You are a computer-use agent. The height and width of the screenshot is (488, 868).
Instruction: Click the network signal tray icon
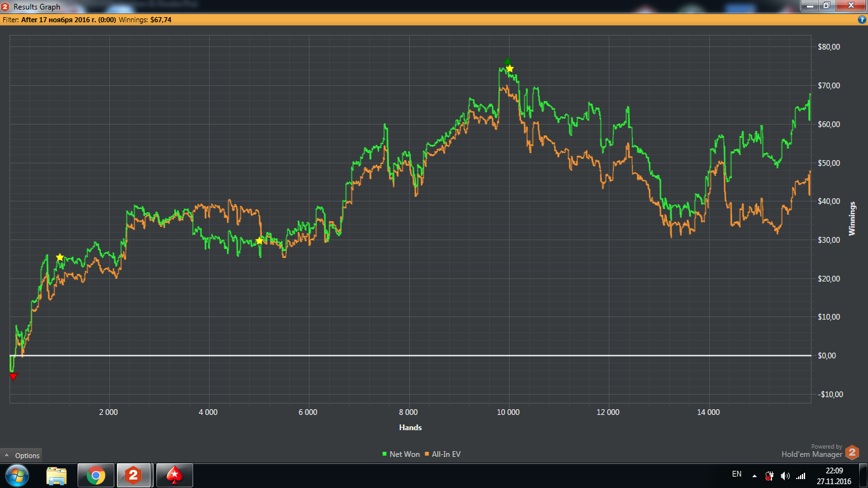(801, 475)
